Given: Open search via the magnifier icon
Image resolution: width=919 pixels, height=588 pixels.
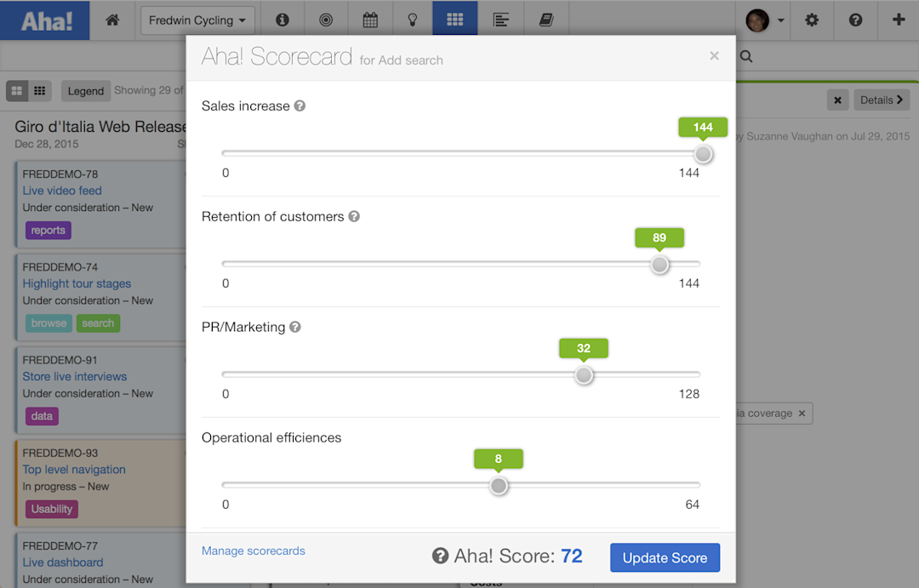Looking at the screenshot, I should [745, 57].
